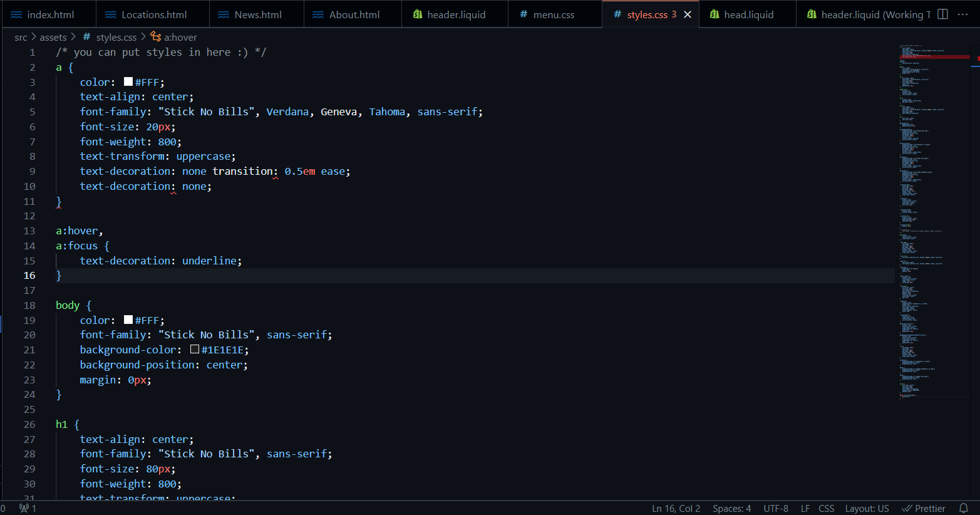This screenshot has height=515, width=980.
Task: Click the a:hover symbol icon in breadcrumb
Action: 156,37
